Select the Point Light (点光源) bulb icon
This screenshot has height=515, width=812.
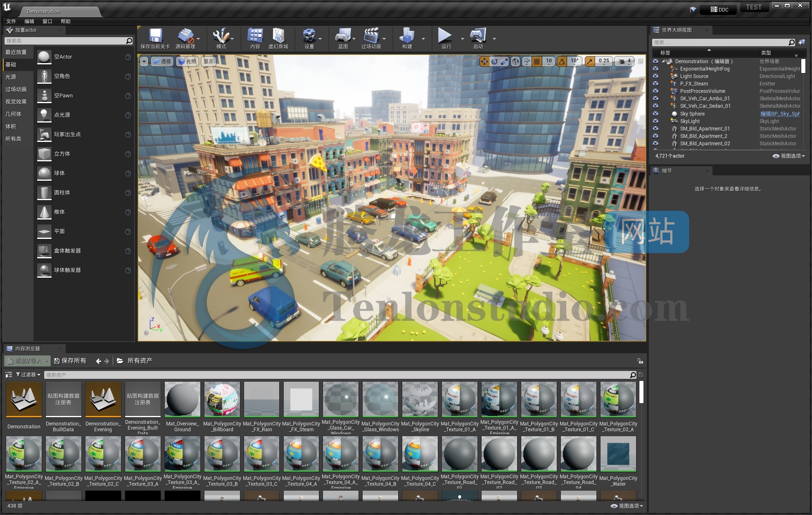tap(44, 115)
